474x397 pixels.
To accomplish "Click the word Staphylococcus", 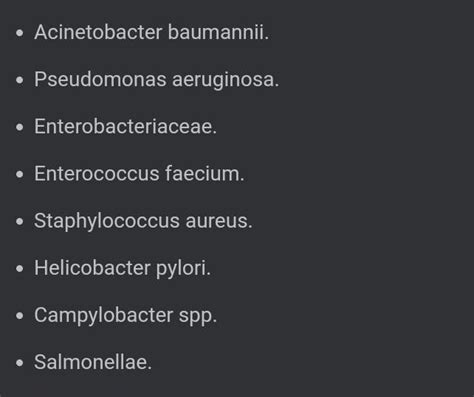I will (x=107, y=222).
